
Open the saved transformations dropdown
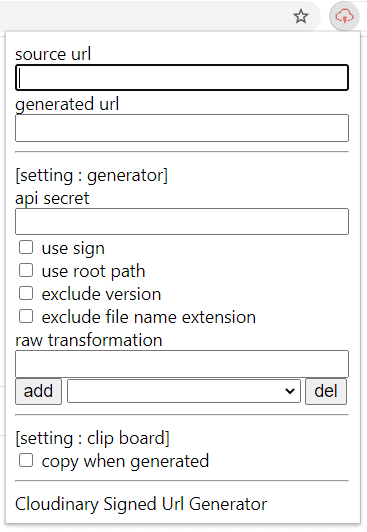tap(184, 391)
